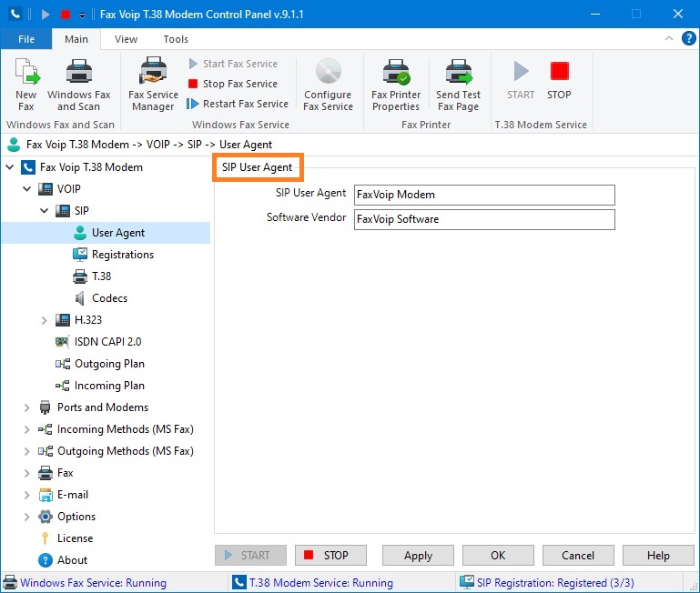The width and height of the screenshot is (700, 593).
Task: Expand Outgoing Methods (MS Fax) node
Action: [x=26, y=451]
